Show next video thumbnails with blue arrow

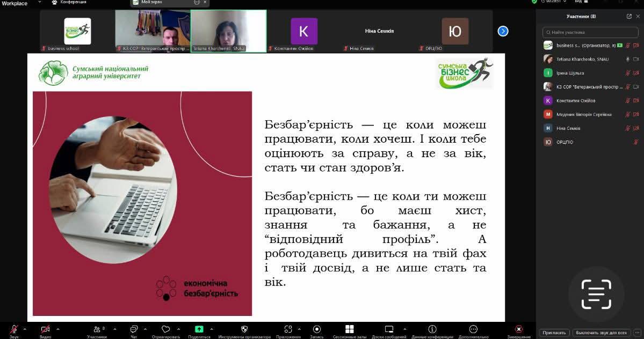click(503, 31)
